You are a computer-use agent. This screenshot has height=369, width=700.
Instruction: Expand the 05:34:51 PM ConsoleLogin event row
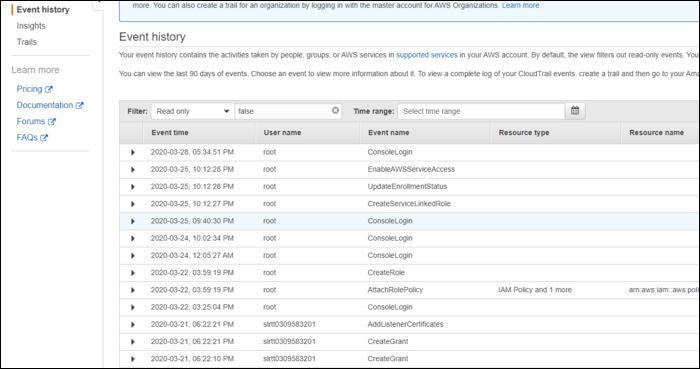click(133, 153)
